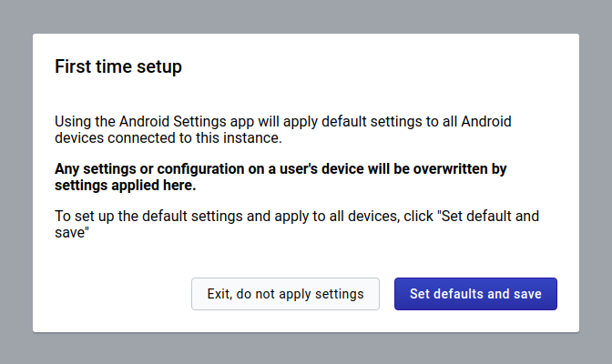The width and height of the screenshot is (612, 364).
Task: Click the gray overlay below the dialog
Action: 306,349
